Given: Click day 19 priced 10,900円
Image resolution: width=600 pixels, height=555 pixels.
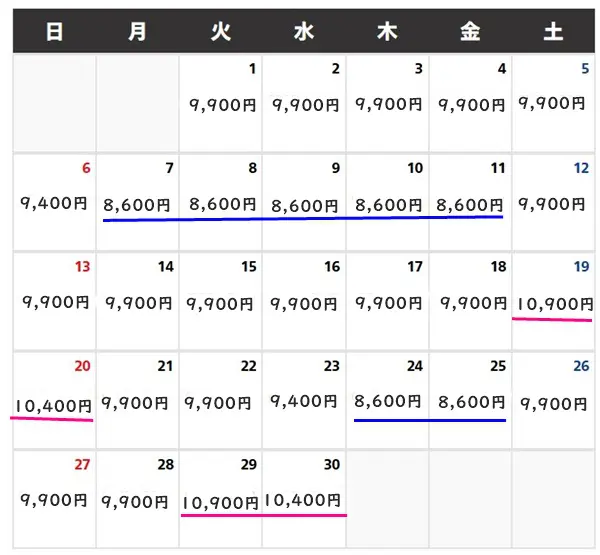Looking at the screenshot, I should click(553, 301).
